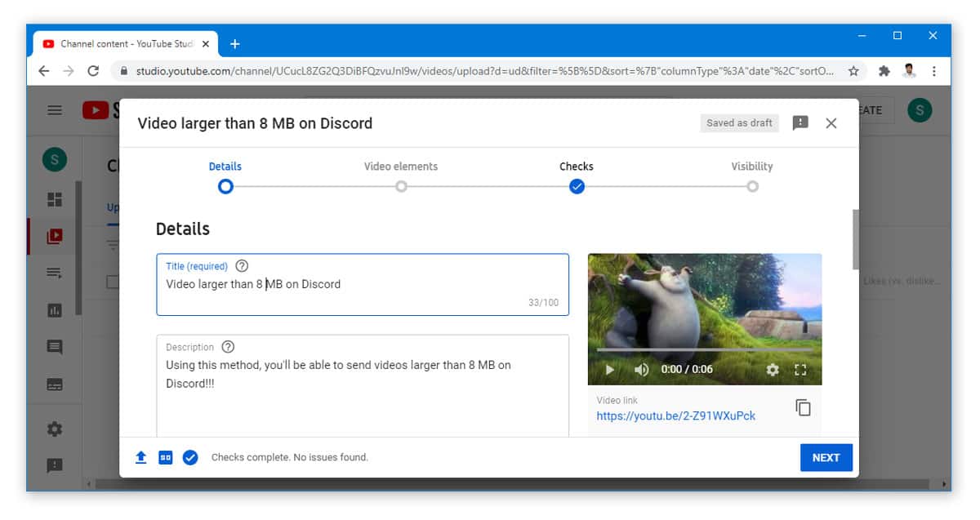The width and height of the screenshot is (980, 520).
Task: Click the SD processing status icon
Action: [x=166, y=458]
